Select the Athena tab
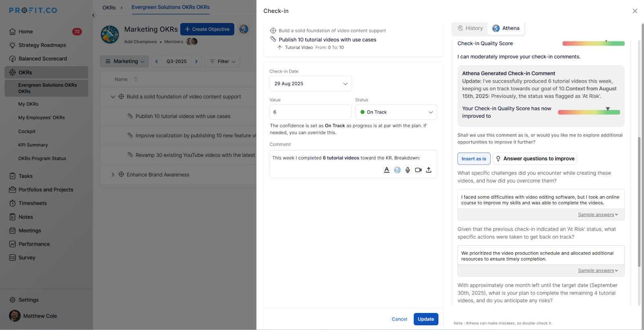This screenshot has height=330, width=644. click(506, 28)
